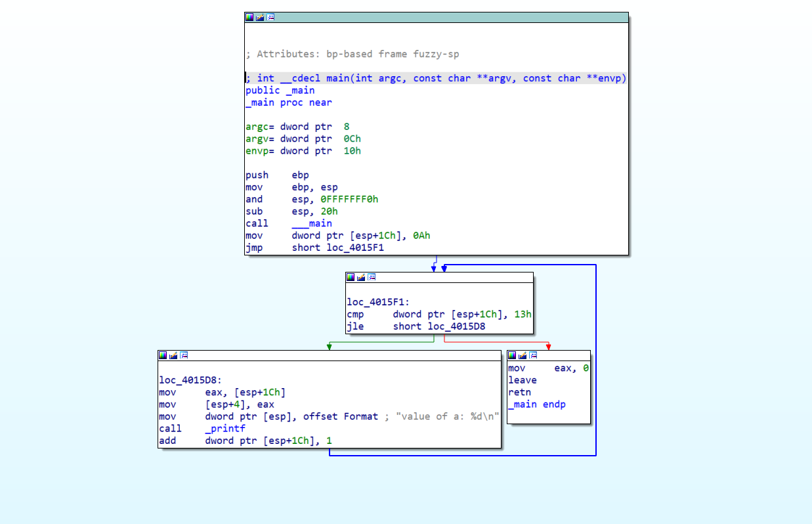Click the group node icon on the return block header
Screen dimensions: 812x524
tap(534, 355)
